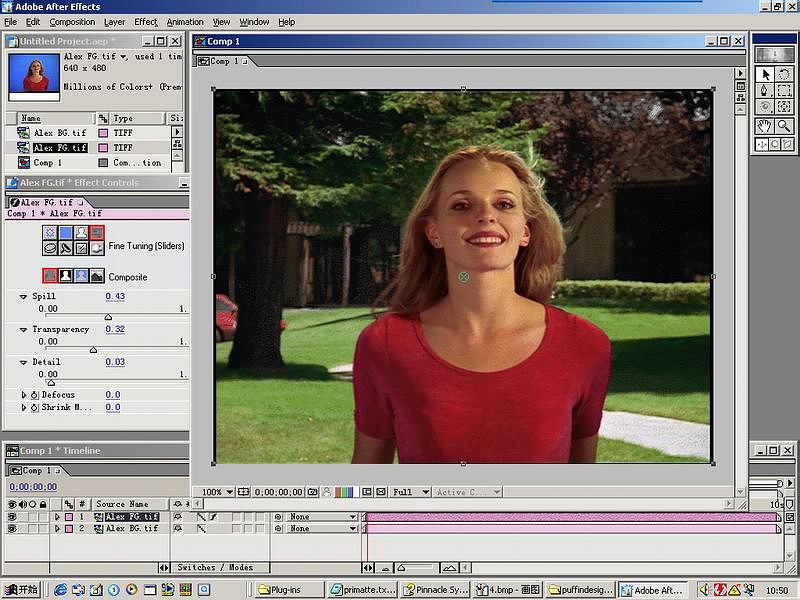Click the Spill slider handle
The width and height of the screenshot is (800, 600).
pos(108,317)
